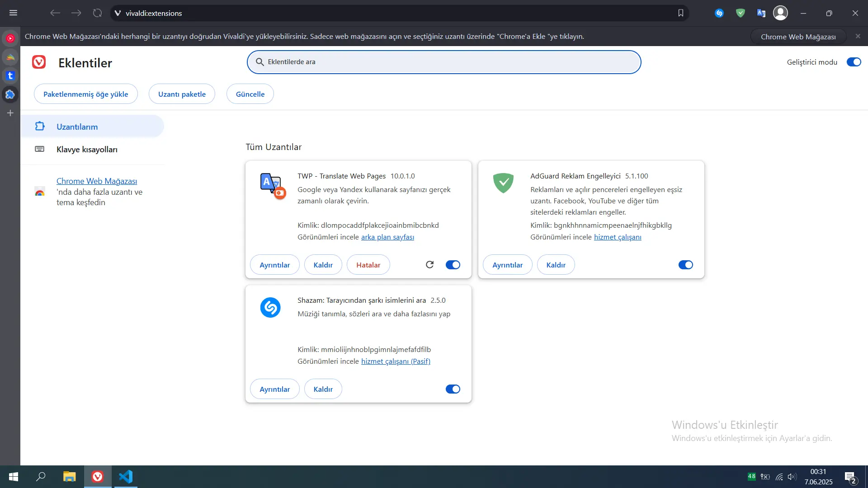868x488 pixels.
Task: Go back with the back arrow
Action: tap(55, 13)
